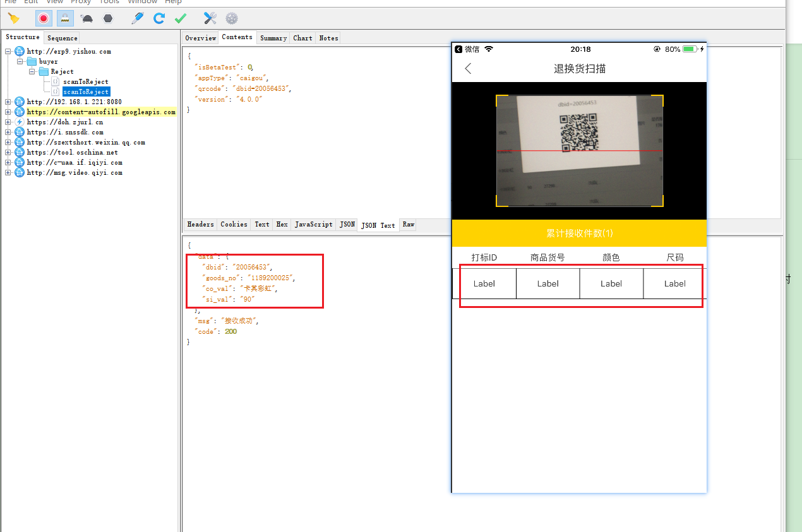The image size is (802, 532).
Task: Select the http://erp9.yishou.com tree row
Action: (x=69, y=52)
